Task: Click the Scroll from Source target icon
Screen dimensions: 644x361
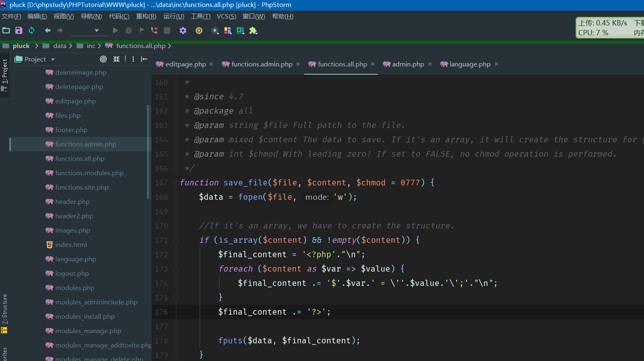Action: point(103,59)
